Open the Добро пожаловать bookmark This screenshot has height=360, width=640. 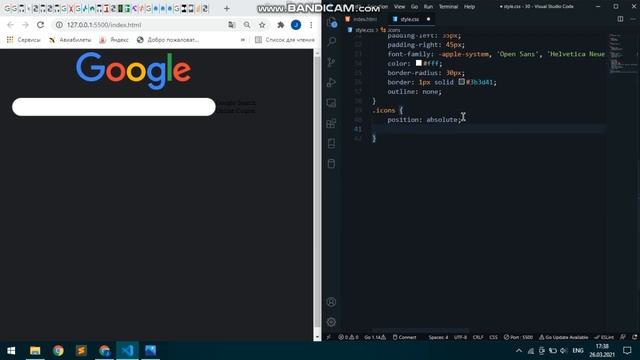click(168, 40)
